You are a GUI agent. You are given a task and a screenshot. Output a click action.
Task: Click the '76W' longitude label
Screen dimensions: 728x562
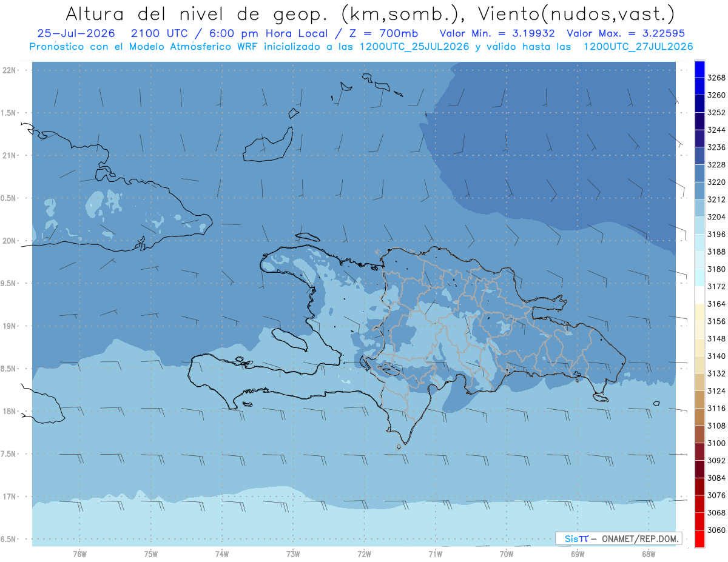[x=79, y=554]
